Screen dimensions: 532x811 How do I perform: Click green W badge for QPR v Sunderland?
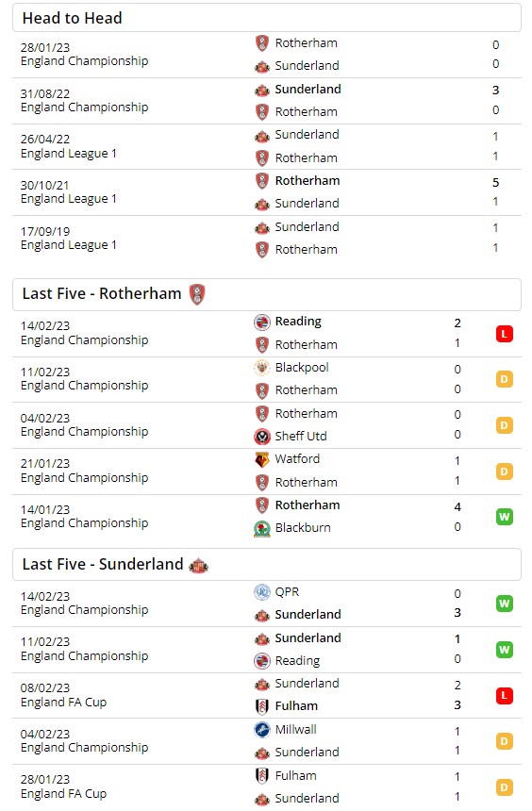[504, 604]
